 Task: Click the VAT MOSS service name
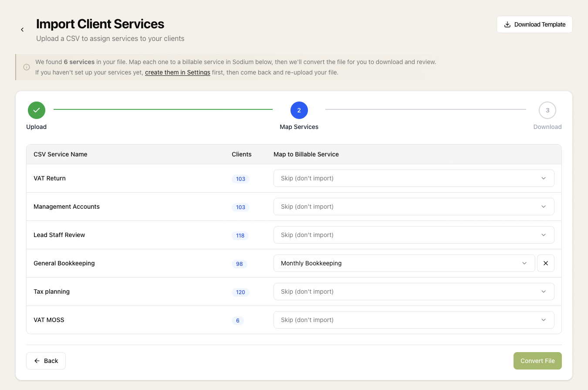click(x=49, y=320)
